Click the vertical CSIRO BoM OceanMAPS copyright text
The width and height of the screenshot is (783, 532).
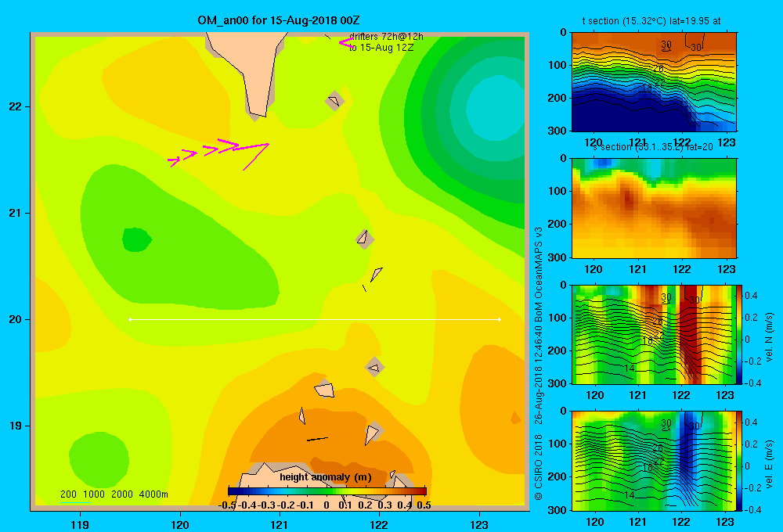539,364
